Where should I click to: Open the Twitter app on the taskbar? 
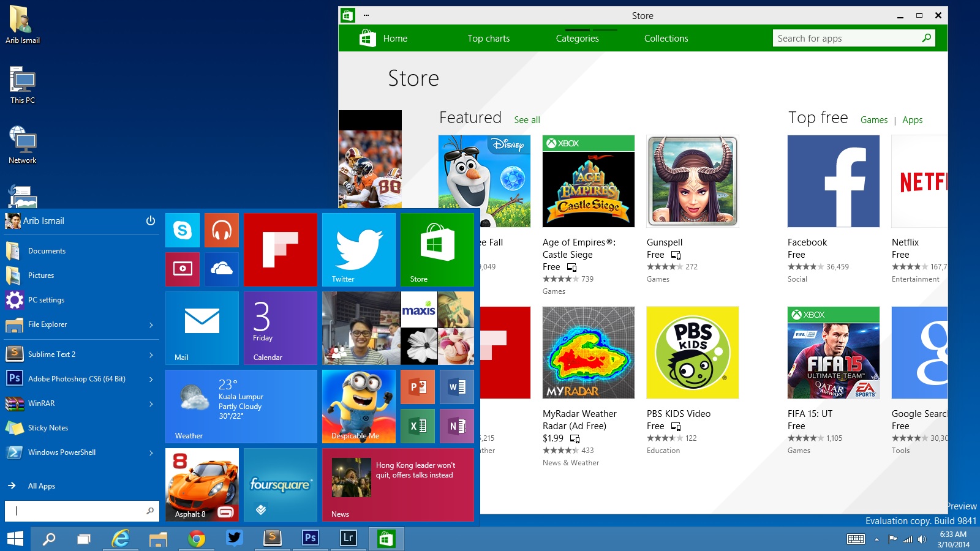point(235,538)
